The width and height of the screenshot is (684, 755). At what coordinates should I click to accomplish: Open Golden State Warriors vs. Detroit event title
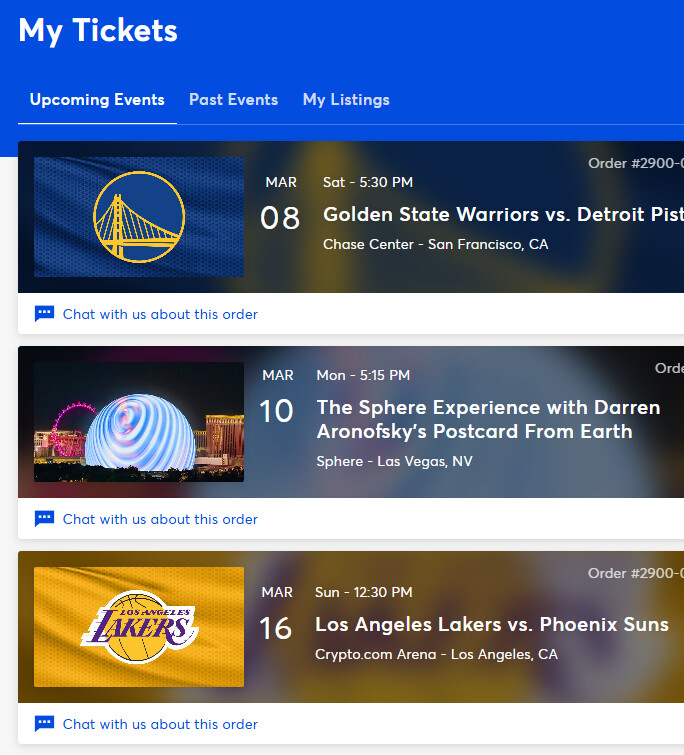coord(503,214)
